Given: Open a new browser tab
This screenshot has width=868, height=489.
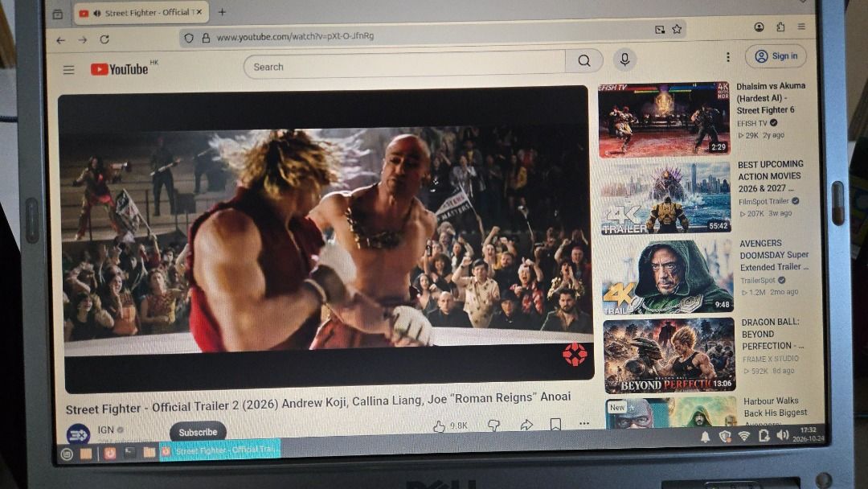Looking at the screenshot, I should tap(222, 11).
